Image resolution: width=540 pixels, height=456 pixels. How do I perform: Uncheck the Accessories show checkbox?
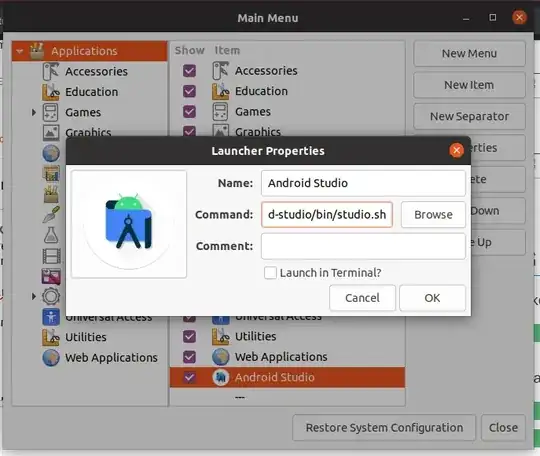[189, 71]
